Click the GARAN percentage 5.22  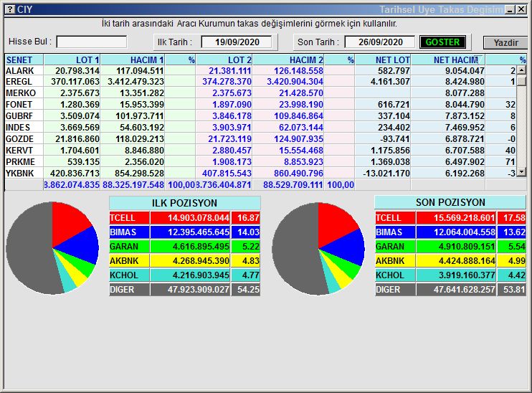point(251,247)
